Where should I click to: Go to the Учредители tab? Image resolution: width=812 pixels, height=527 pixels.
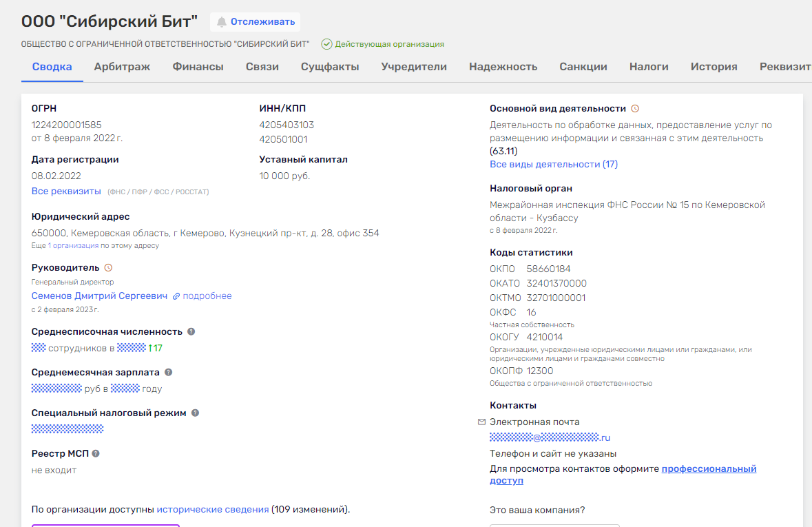[414, 67]
